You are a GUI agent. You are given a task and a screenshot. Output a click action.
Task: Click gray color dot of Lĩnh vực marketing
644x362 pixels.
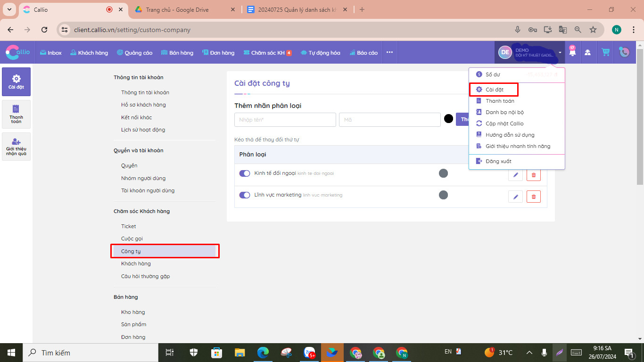coord(443,195)
